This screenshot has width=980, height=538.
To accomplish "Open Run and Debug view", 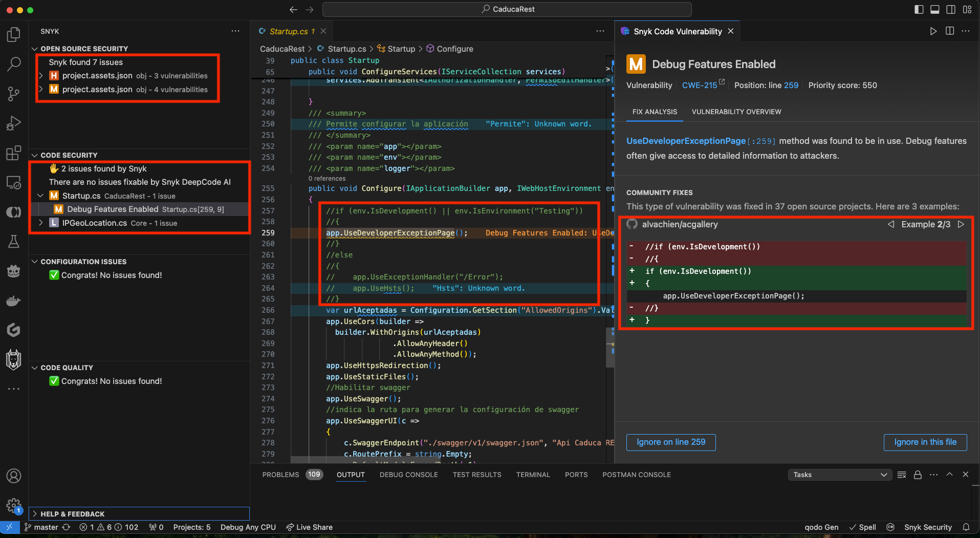I will click(14, 123).
